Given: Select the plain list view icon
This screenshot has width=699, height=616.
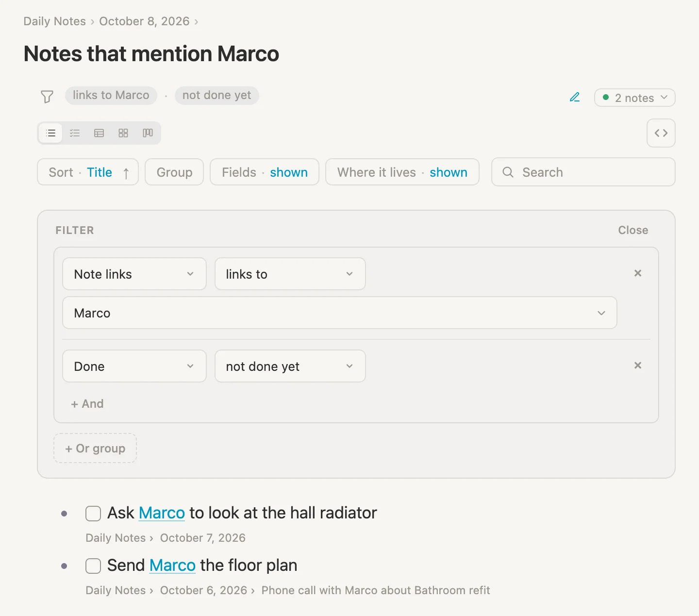Looking at the screenshot, I should (50, 133).
